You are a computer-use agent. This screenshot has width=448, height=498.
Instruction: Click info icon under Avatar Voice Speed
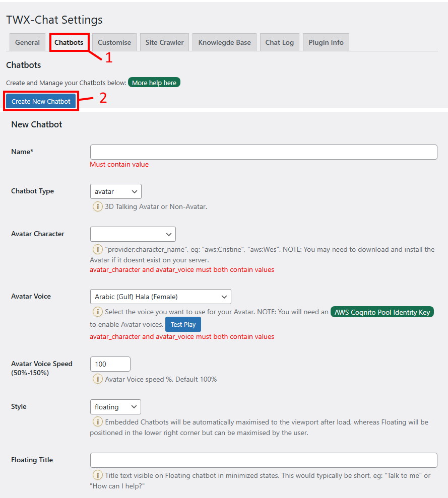tap(97, 379)
